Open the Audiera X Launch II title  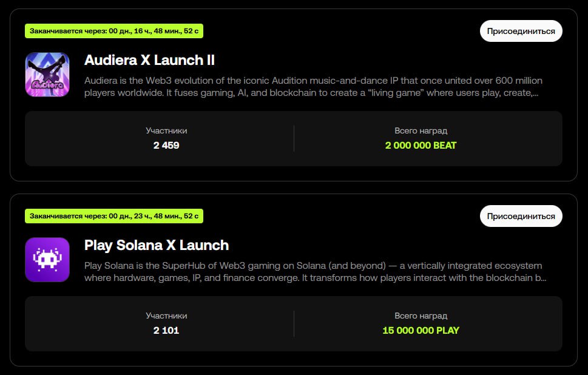click(x=149, y=61)
